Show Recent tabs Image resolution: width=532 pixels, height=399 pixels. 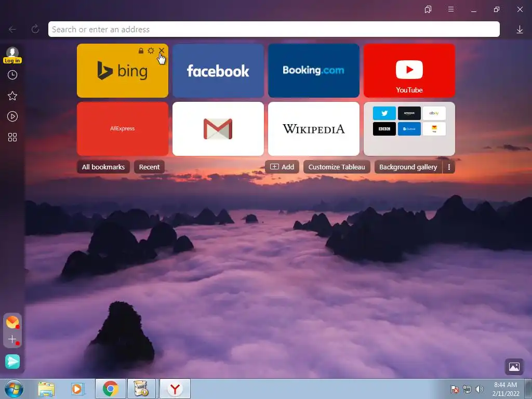[x=149, y=167]
